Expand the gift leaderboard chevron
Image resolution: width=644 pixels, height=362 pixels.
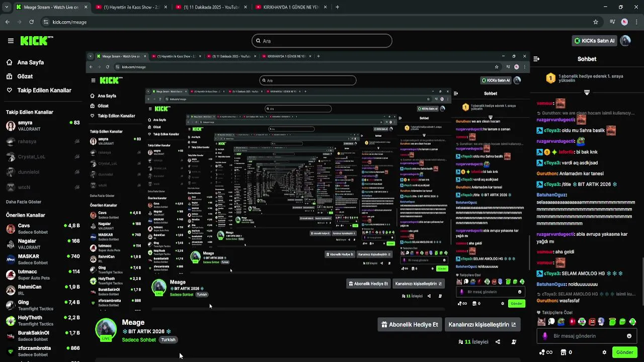tap(587, 93)
